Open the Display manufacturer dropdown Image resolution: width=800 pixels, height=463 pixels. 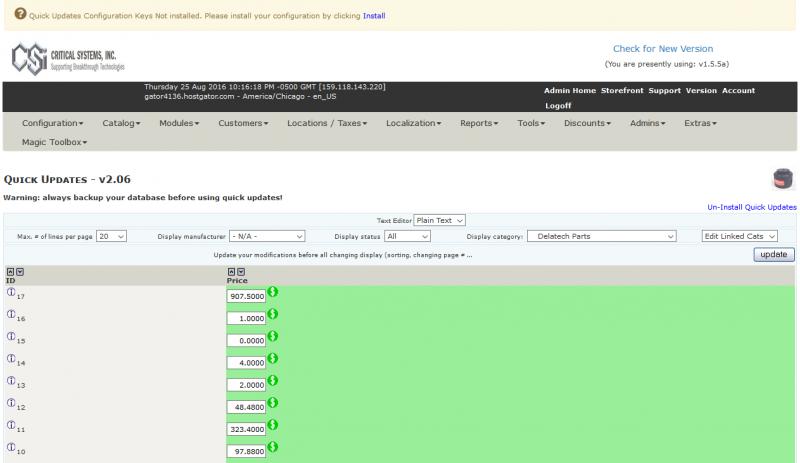267,236
